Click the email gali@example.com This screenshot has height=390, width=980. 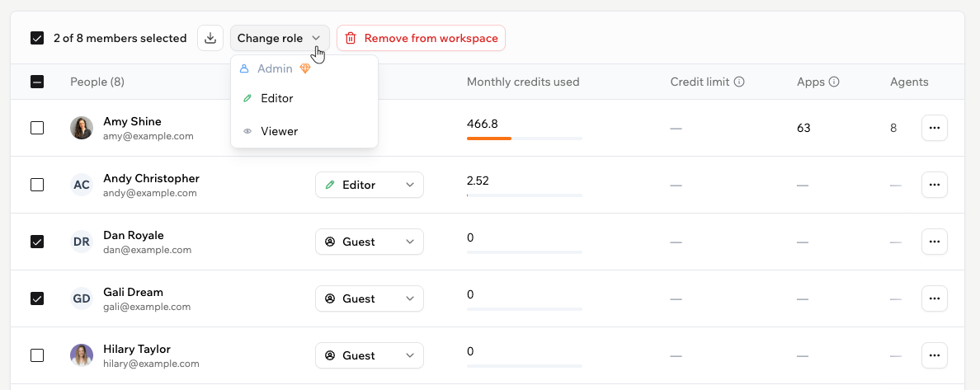(147, 307)
